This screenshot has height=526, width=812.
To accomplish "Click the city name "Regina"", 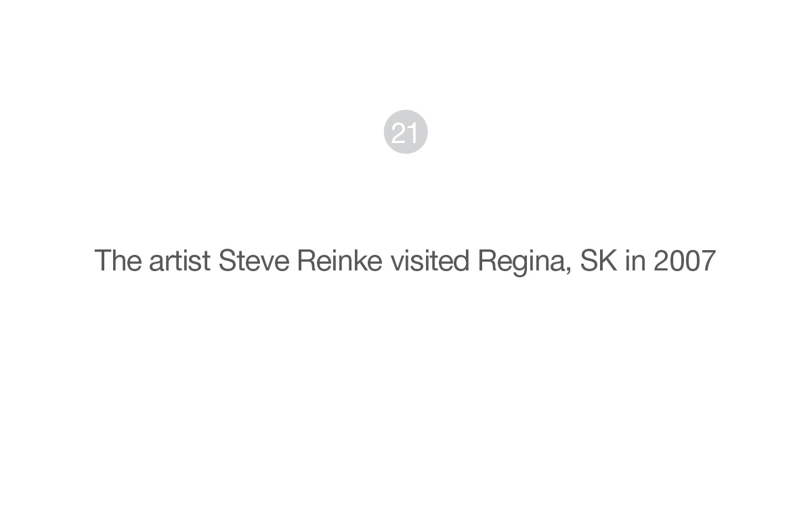I will click(x=522, y=262).
